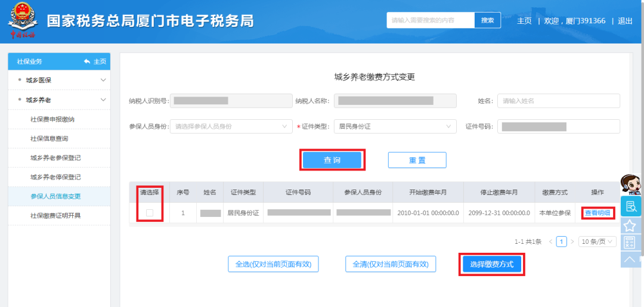Click the tax bureau emblem logo
This screenshot has width=644, height=307.
click(23, 21)
